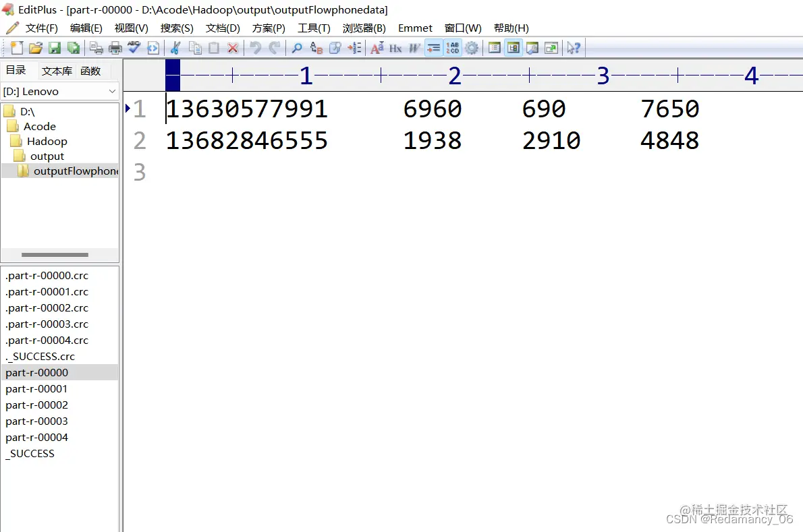803x532 pixels.
Task: Click the red X Delete icon
Action: click(x=233, y=48)
